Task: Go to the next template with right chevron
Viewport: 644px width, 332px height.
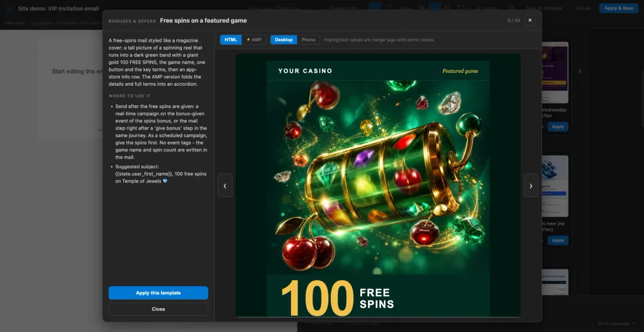Action: (531, 185)
